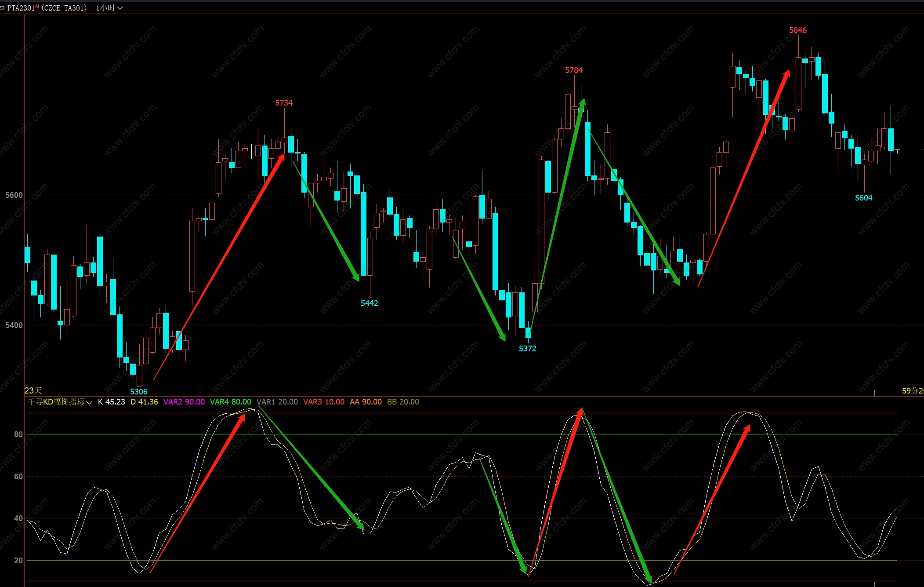Click the orange AA 90.00 label
The width and height of the screenshot is (924, 587).
[x=366, y=402]
